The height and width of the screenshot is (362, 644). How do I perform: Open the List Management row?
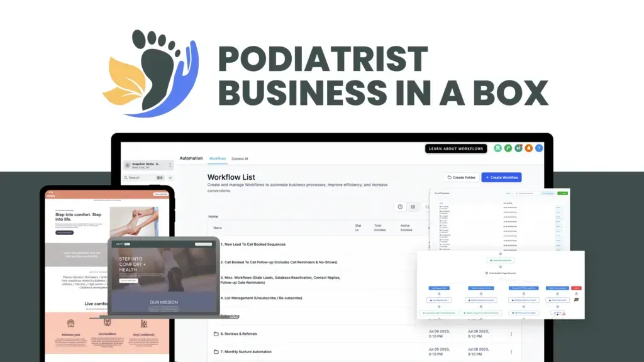click(261, 299)
